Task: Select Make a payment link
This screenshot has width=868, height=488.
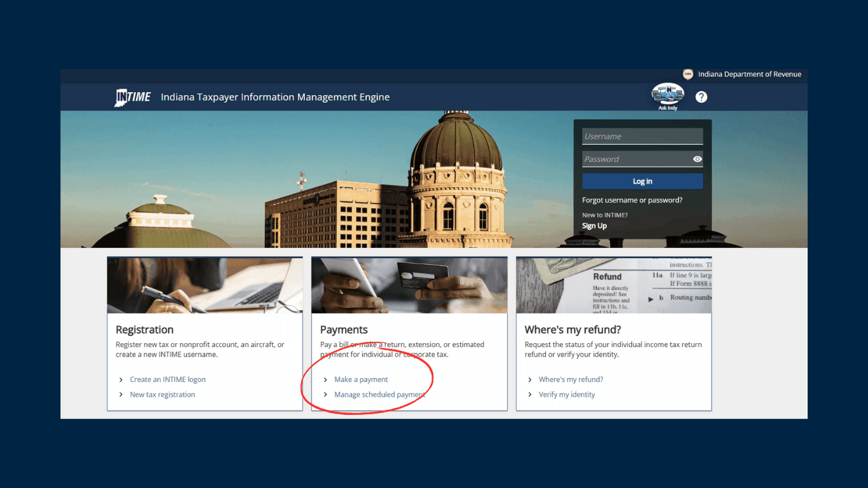Action: click(361, 379)
